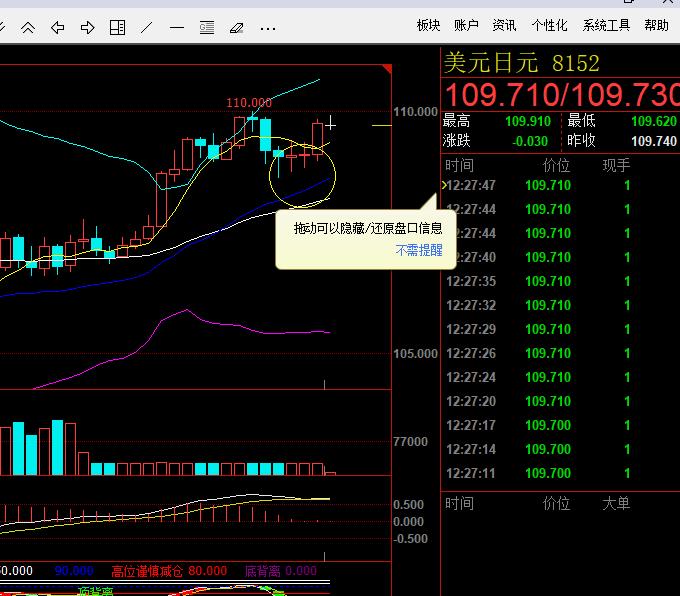The image size is (680, 596).
Task: Open the 板块 menu
Action: point(428,25)
